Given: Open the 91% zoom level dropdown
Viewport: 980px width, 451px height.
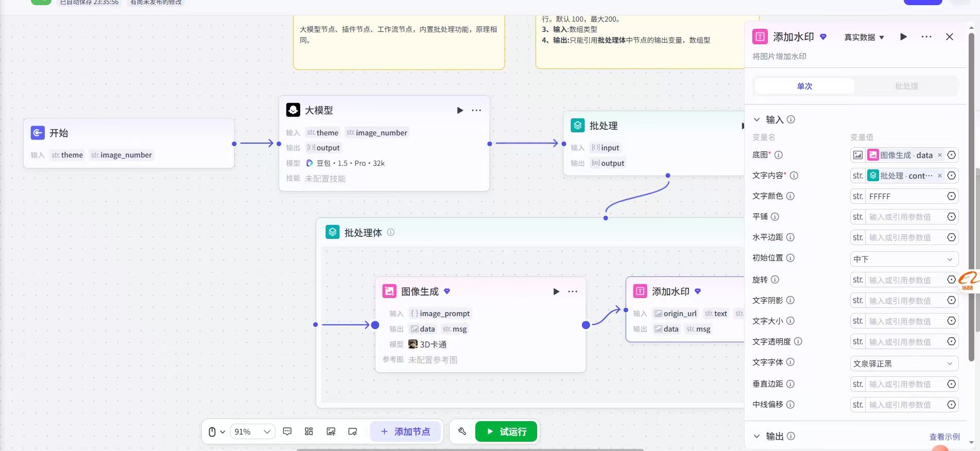Looking at the screenshot, I should pos(252,431).
